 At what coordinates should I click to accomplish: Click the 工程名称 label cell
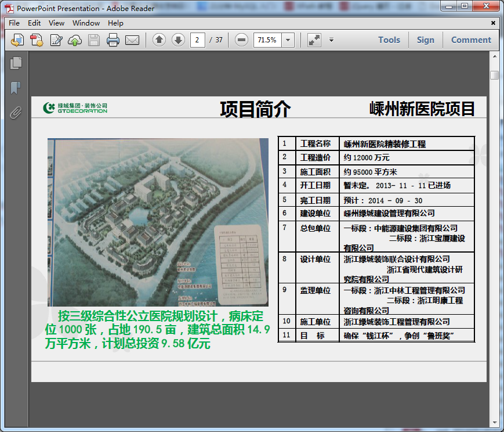coord(318,143)
